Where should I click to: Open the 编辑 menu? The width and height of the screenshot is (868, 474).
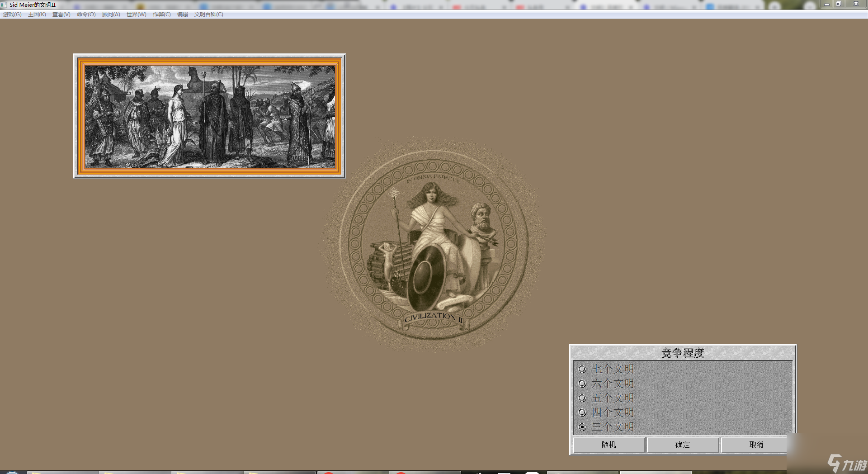tap(183, 14)
